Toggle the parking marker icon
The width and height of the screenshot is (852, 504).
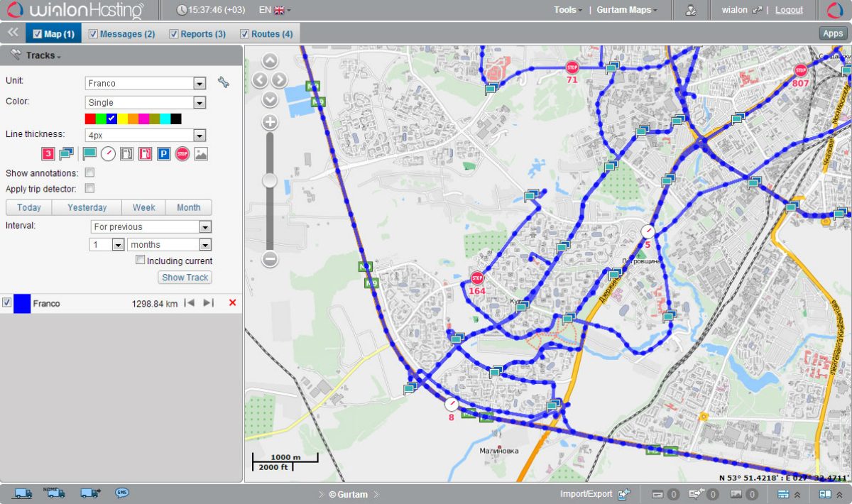[x=164, y=153]
